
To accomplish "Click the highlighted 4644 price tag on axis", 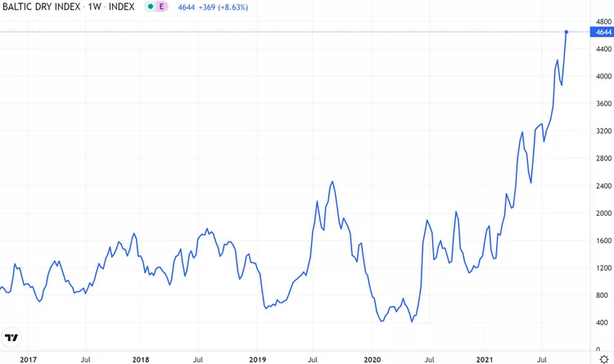I will (603, 32).
